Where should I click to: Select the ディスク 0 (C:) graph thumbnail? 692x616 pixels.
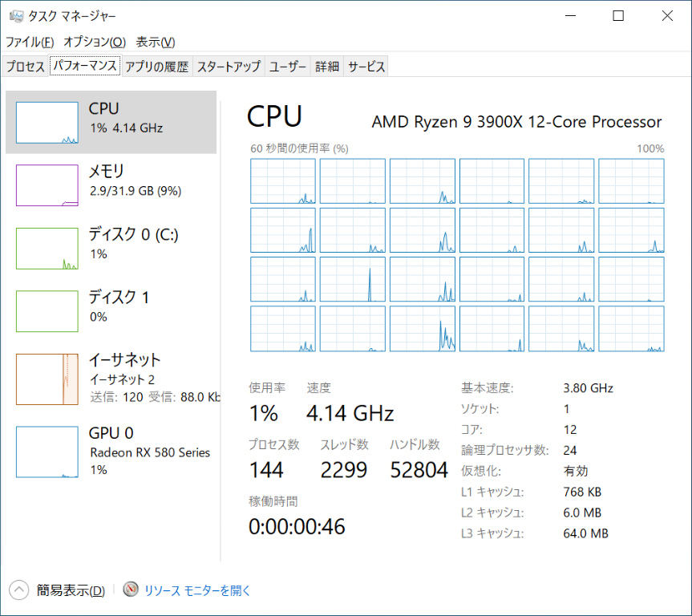47,248
